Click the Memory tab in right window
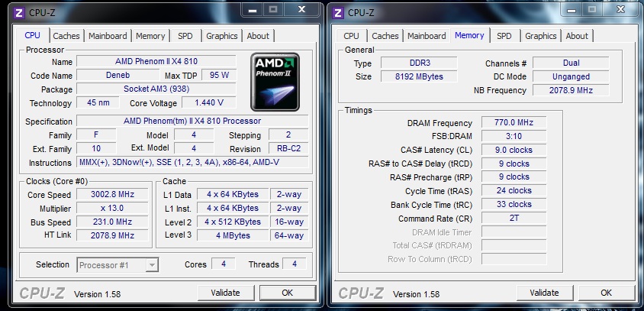Viewport: 644px width, 311px height. click(x=469, y=35)
